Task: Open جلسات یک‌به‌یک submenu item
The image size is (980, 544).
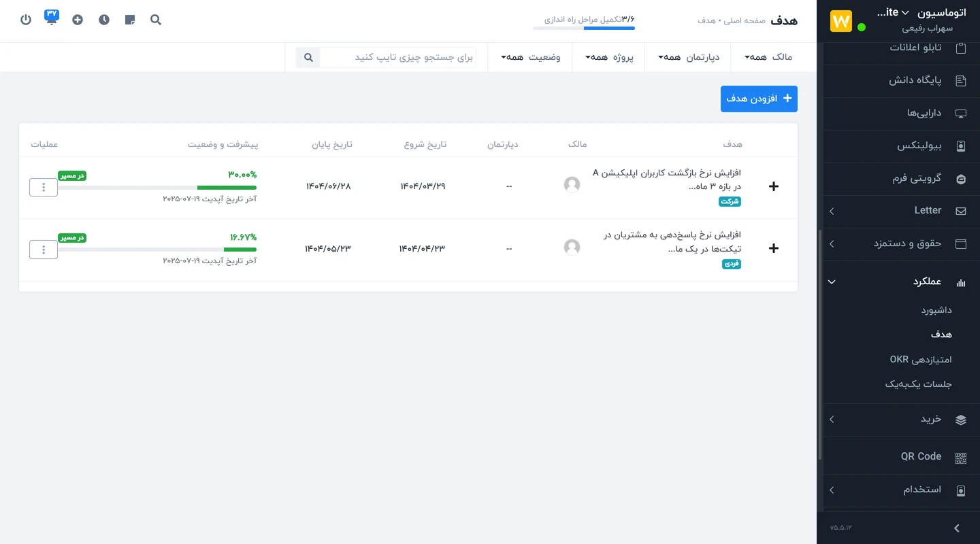Action: (x=918, y=384)
